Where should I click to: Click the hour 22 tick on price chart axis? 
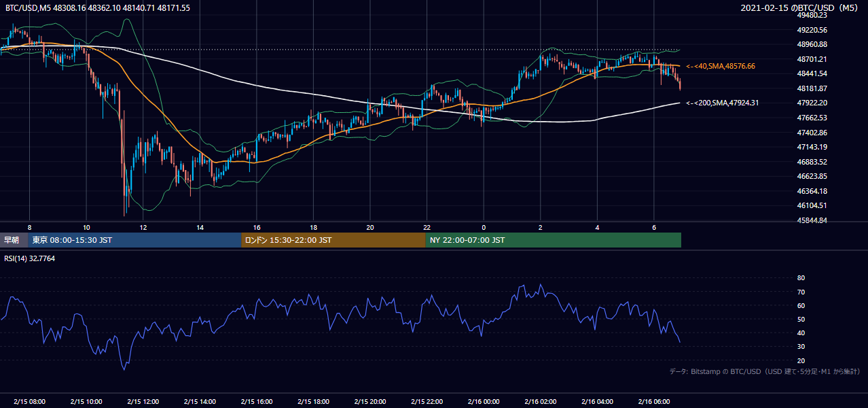point(427,227)
